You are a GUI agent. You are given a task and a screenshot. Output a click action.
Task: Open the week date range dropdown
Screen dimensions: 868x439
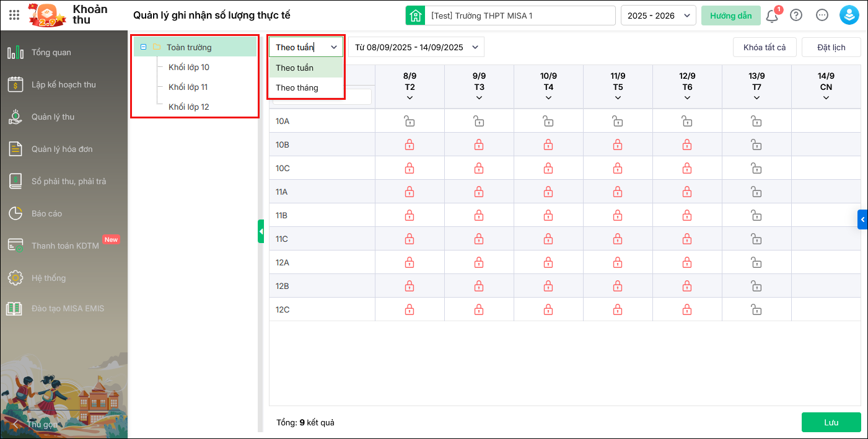416,47
